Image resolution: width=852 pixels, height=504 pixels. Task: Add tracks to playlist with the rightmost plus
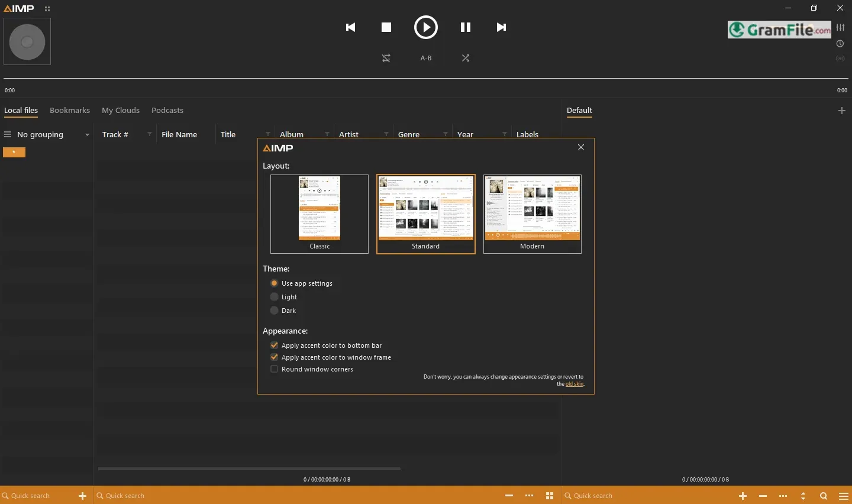coord(743,496)
